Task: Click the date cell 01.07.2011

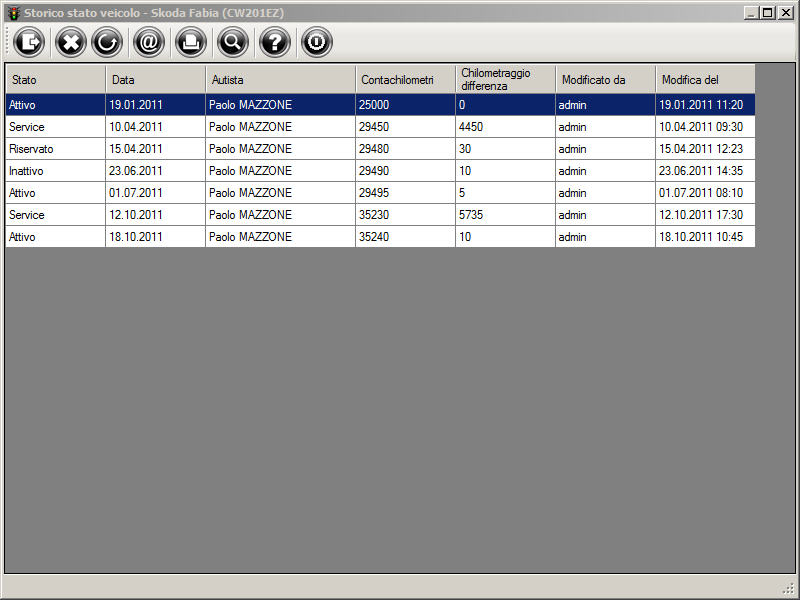Action: (x=156, y=192)
